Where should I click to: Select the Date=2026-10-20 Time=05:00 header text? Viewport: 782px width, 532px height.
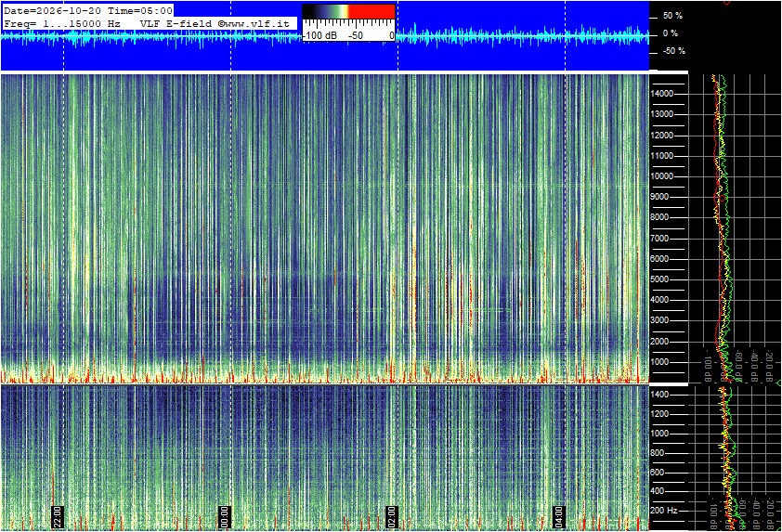(88, 10)
